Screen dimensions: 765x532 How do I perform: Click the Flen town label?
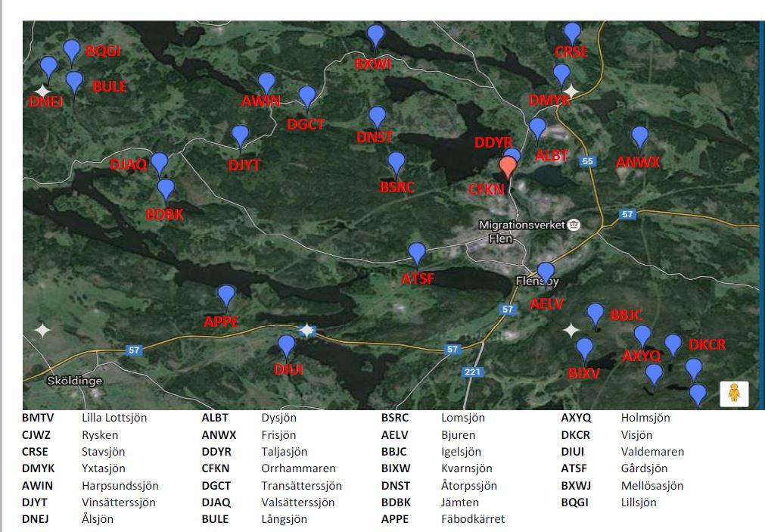501,238
